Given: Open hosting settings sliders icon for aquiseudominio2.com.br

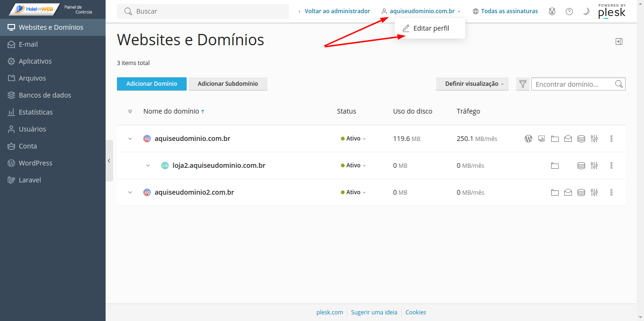Looking at the screenshot, I should pos(594,192).
